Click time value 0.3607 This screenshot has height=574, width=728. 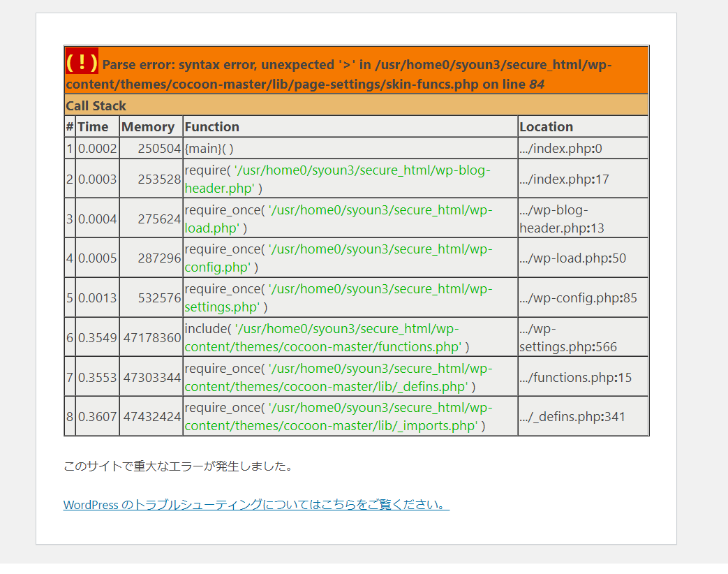pyautogui.click(x=98, y=417)
